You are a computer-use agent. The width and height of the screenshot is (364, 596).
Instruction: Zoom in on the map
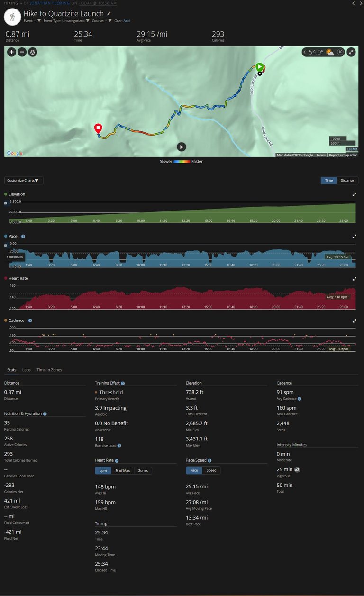tap(11, 52)
